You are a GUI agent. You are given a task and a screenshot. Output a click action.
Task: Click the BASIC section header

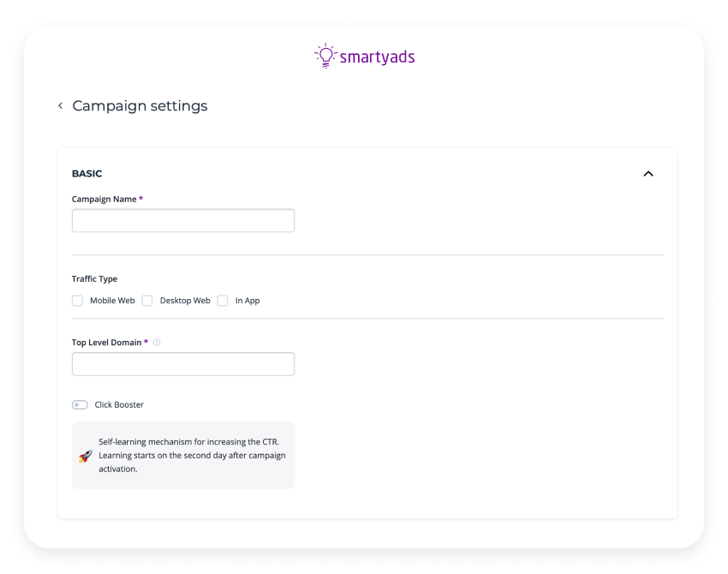point(87,174)
